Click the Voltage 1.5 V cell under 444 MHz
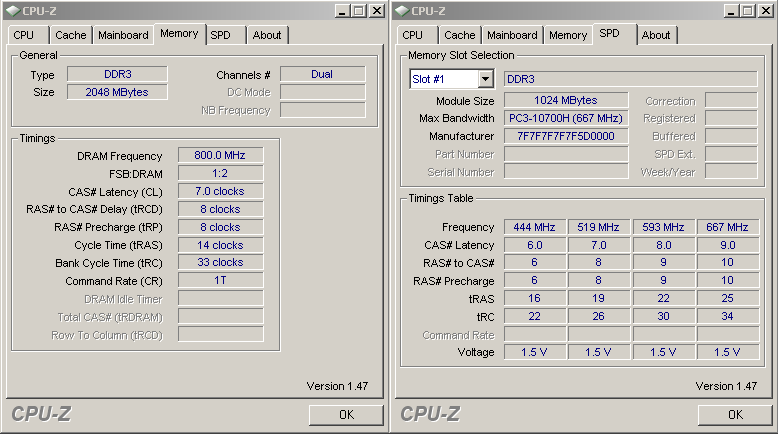Image resolution: width=778 pixels, height=434 pixels. click(x=535, y=352)
